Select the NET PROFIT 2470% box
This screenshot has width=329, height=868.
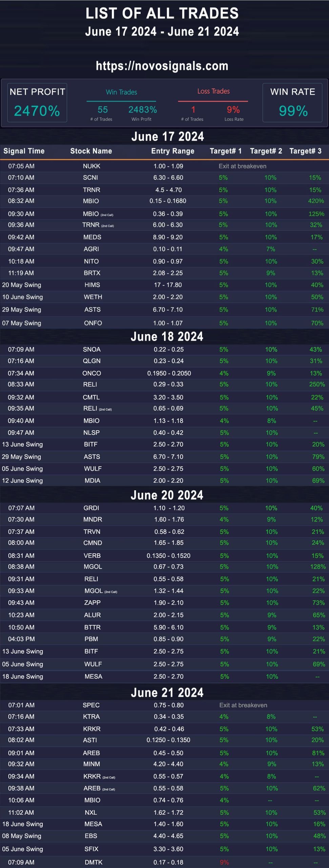point(37,103)
